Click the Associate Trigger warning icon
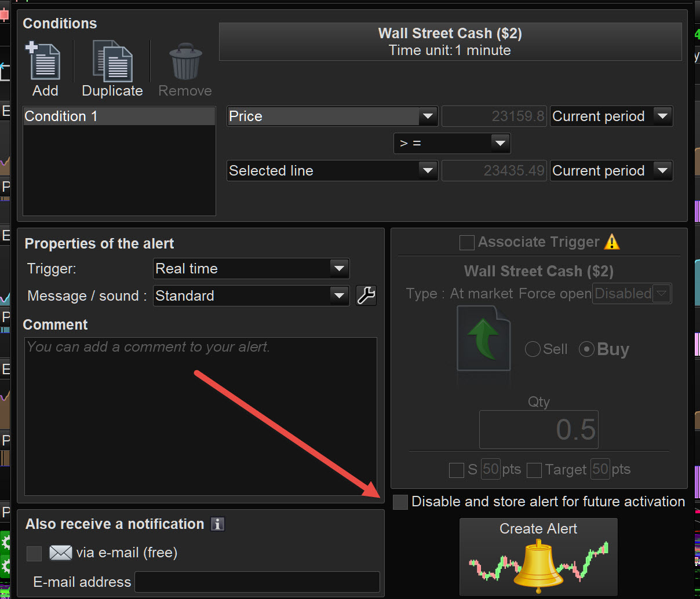The image size is (700, 599). [x=612, y=242]
